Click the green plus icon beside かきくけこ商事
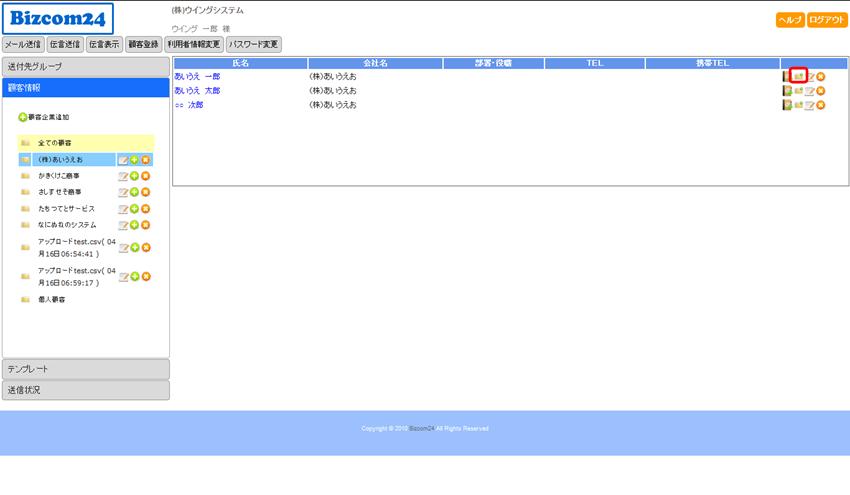Image resolution: width=850 pixels, height=495 pixels. (x=134, y=176)
